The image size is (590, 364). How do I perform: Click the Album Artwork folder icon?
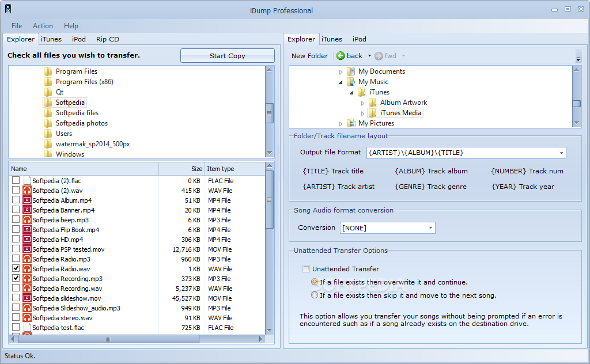coord(373,103)
